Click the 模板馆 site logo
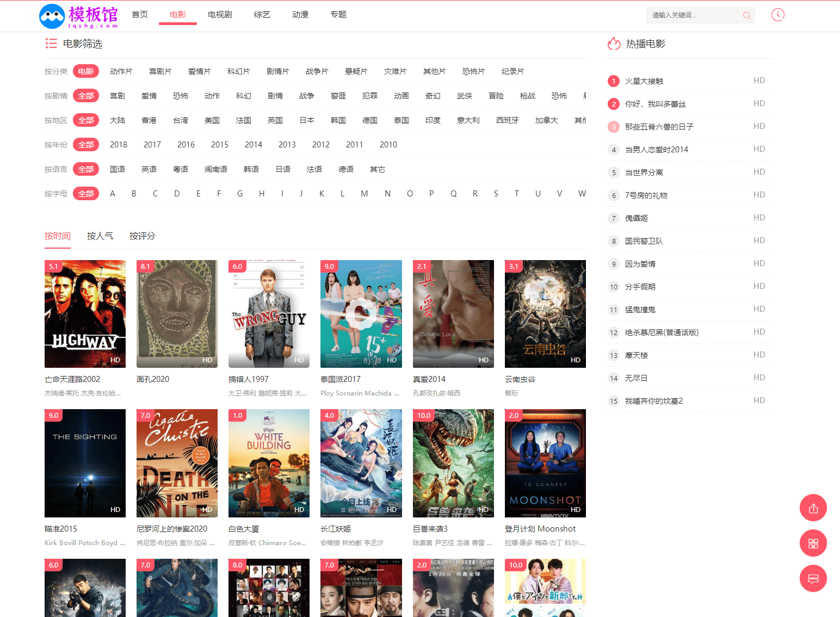This screenshot has width=840, height=617. coord(79,16)
